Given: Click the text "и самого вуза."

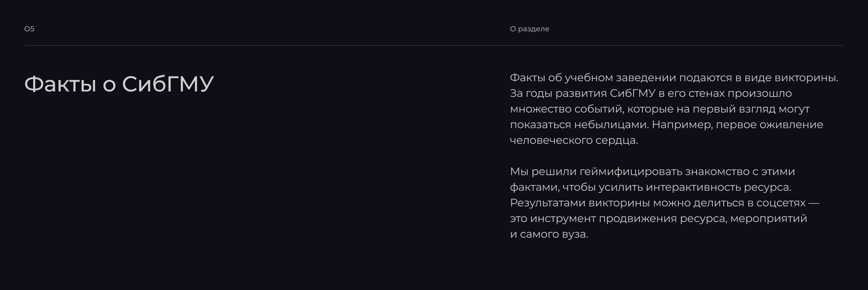Looking at the screenshot, I should (549, 234).
